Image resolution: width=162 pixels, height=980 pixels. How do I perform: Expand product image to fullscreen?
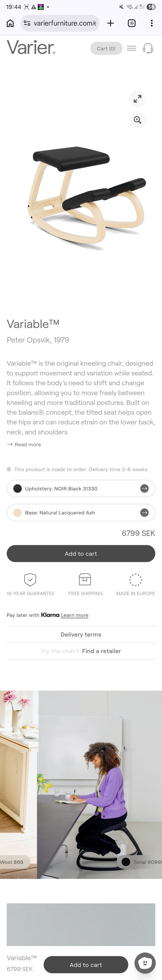(x=137, y=99)
